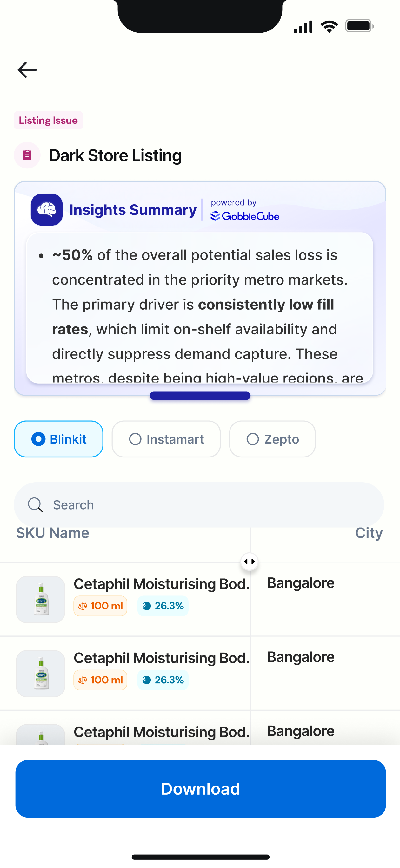Sort by the SKU Name column header
Image resolution: width=400 pixels, height=868 pixels.
(x=53, y=533)
